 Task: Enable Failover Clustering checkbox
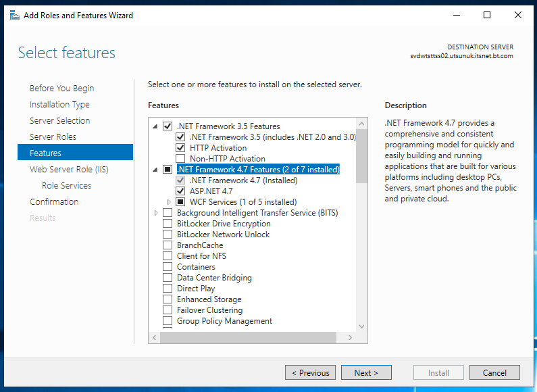point(168,310)
